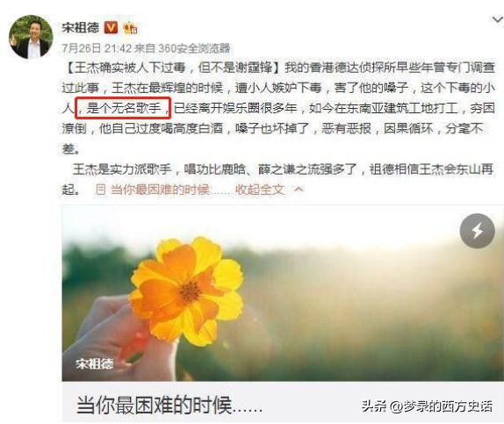Image resolution: width=504 pixels, height=424 pixels.
Task: Click the red-boxed text 是个无名歌手
Action: tap(124, 108)
